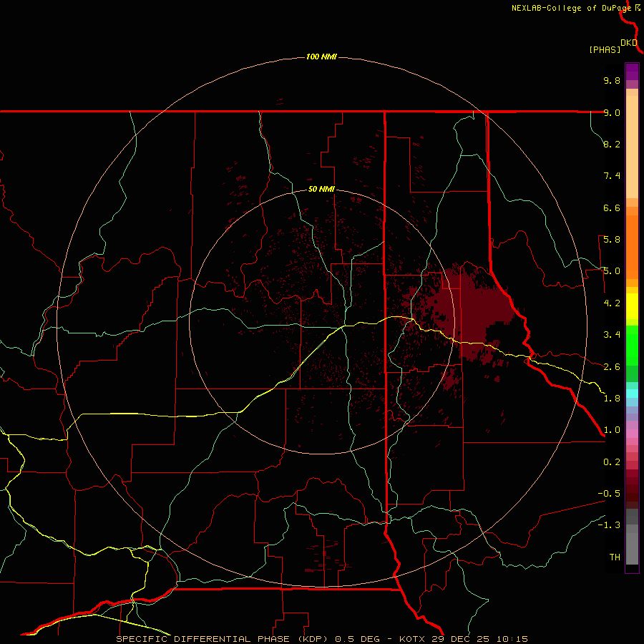Click the 29 DEC 25 10:15 timestamp
Viewport: 644px width, 644px height.
click(x=479, y=639)
